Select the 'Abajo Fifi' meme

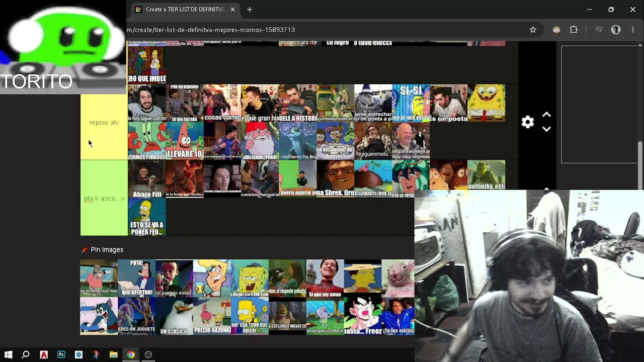tap(147, 179)
